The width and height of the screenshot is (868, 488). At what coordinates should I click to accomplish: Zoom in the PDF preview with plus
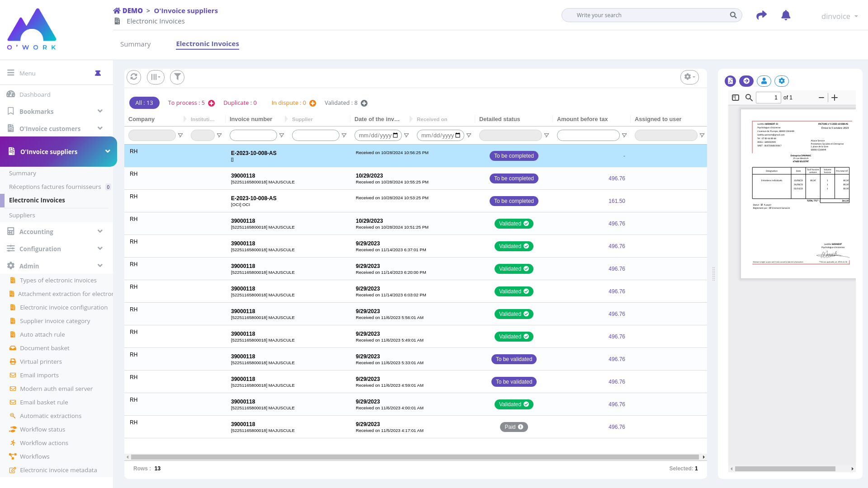835,98
